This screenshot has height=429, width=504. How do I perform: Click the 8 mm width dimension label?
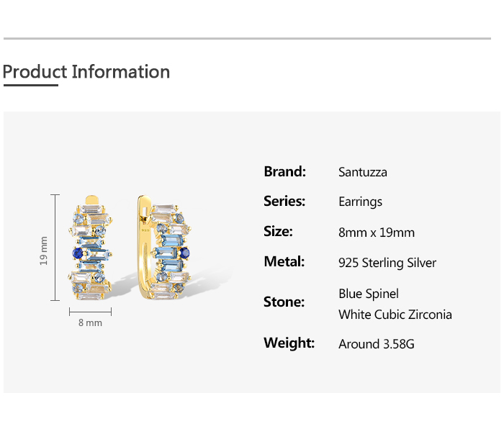[90, 323]
